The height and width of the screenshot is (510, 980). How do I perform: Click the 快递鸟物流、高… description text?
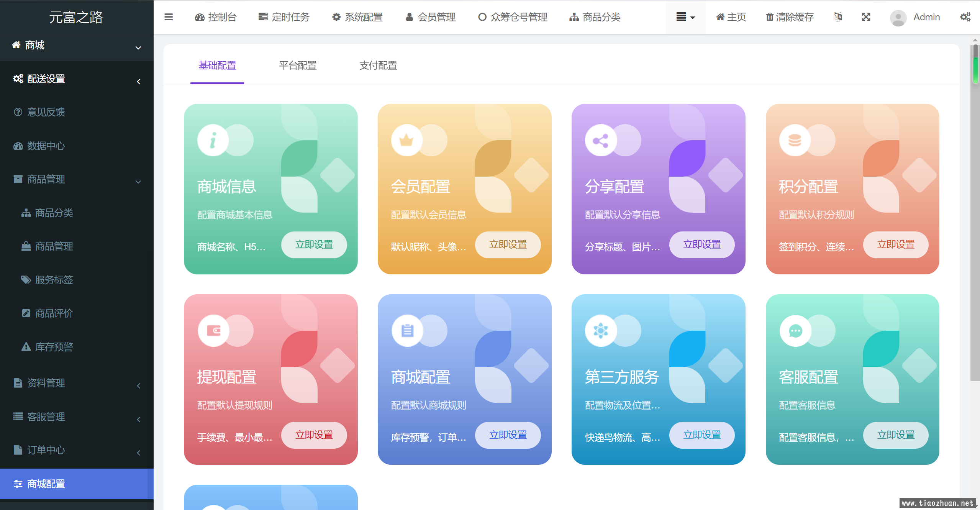click(x=623, y=437)
